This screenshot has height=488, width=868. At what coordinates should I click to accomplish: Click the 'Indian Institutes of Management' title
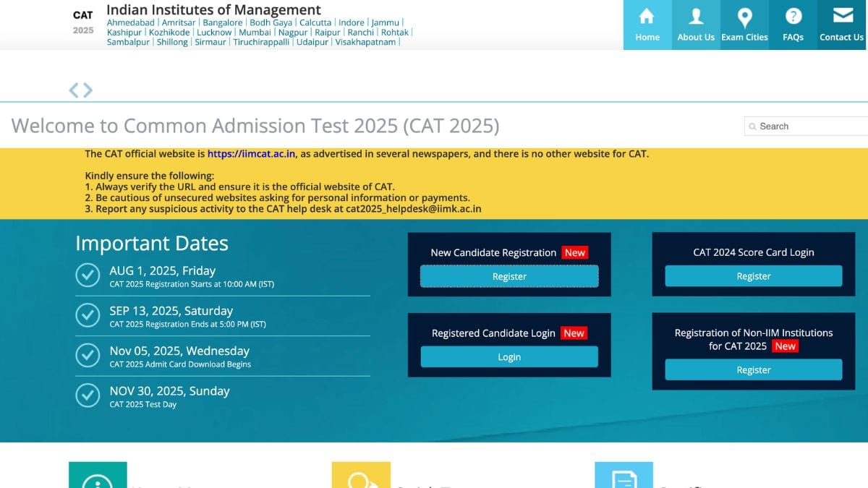pyautogui.click(x=213, y=9)
